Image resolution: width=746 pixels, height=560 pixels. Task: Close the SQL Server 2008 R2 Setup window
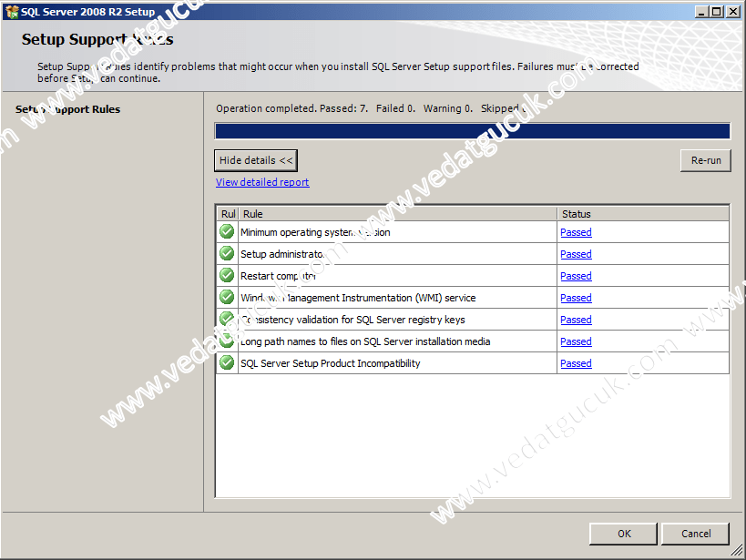(733, 12)
